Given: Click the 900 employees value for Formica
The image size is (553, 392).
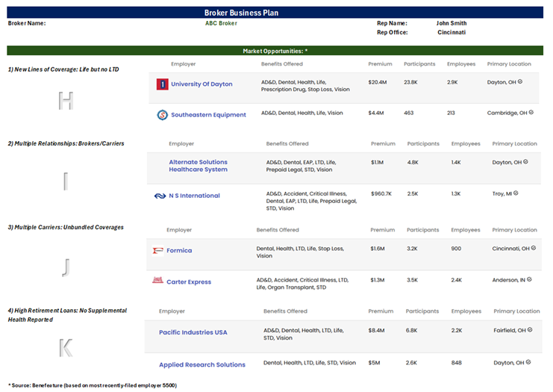Looking at the screenshot, I should point(456,249).
